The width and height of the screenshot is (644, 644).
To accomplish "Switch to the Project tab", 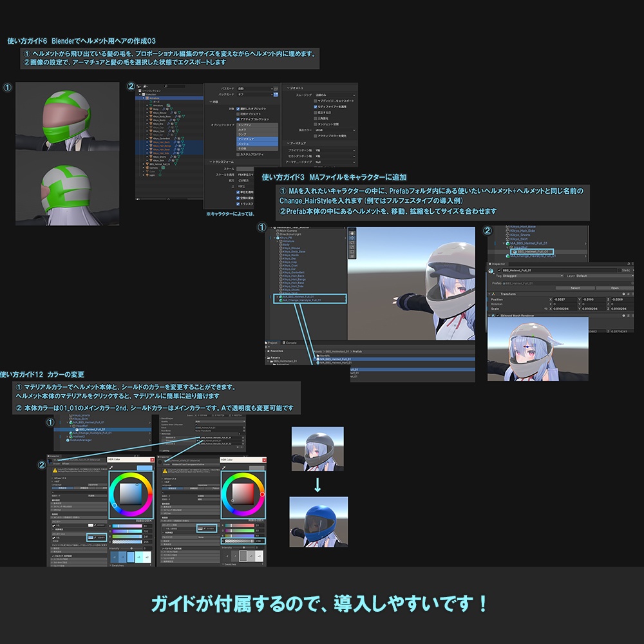I will coord(272,343).
